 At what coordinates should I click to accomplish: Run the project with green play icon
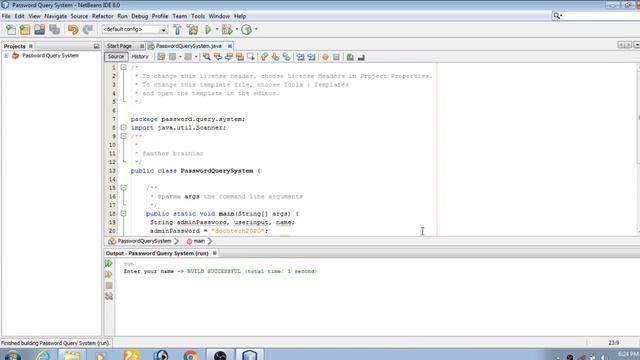(209, 29)
